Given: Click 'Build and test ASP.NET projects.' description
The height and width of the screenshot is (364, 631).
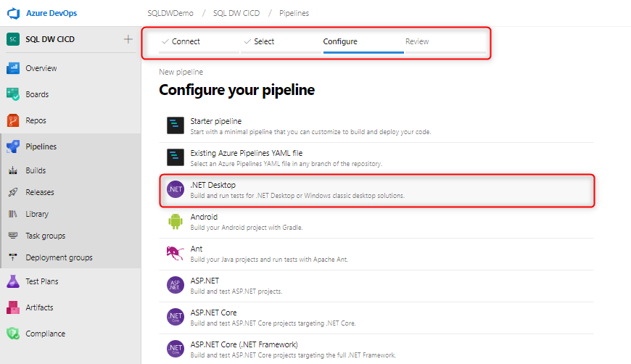Looking at the screenshot, I should (236, 291).
